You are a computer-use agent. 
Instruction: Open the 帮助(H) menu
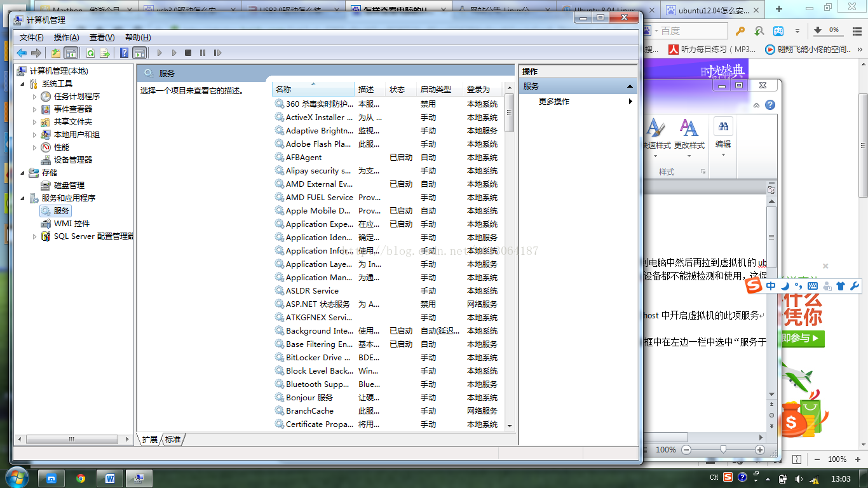tap(138, 37)
